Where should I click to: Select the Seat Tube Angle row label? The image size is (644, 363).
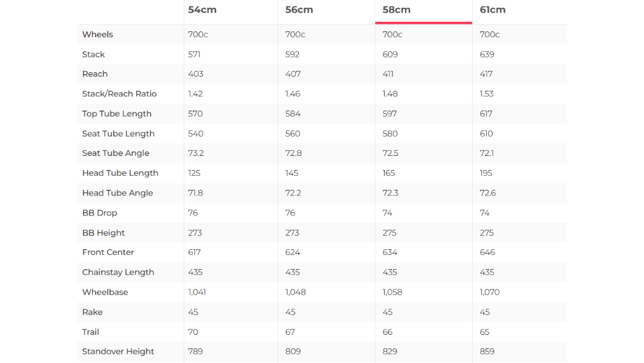tap(116, 153)
